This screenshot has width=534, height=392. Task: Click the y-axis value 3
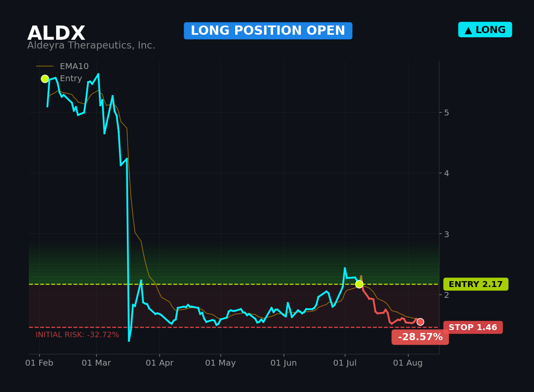[x=447, y=234]
